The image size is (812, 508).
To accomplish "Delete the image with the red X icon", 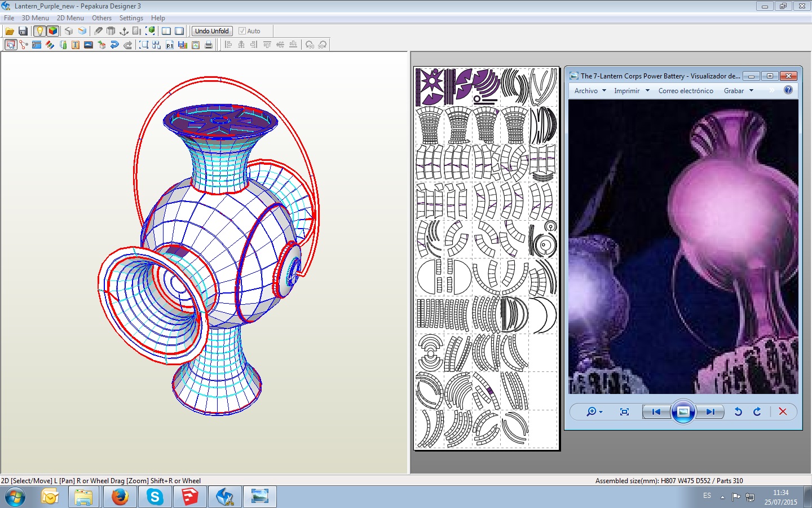I will coord(783,411).
